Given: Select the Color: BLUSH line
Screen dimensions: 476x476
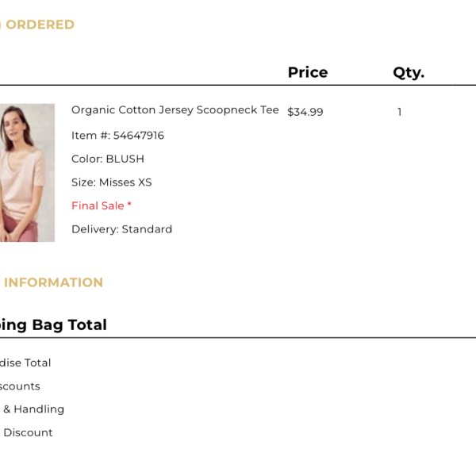Looking at the screenshot, I should click(x=108, y=159).
